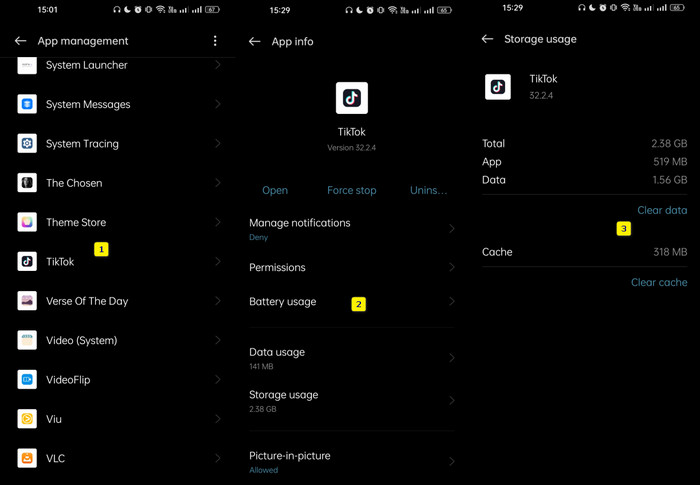
Task: Tap the App 519 MB value
Action: [x=670, y=162]
